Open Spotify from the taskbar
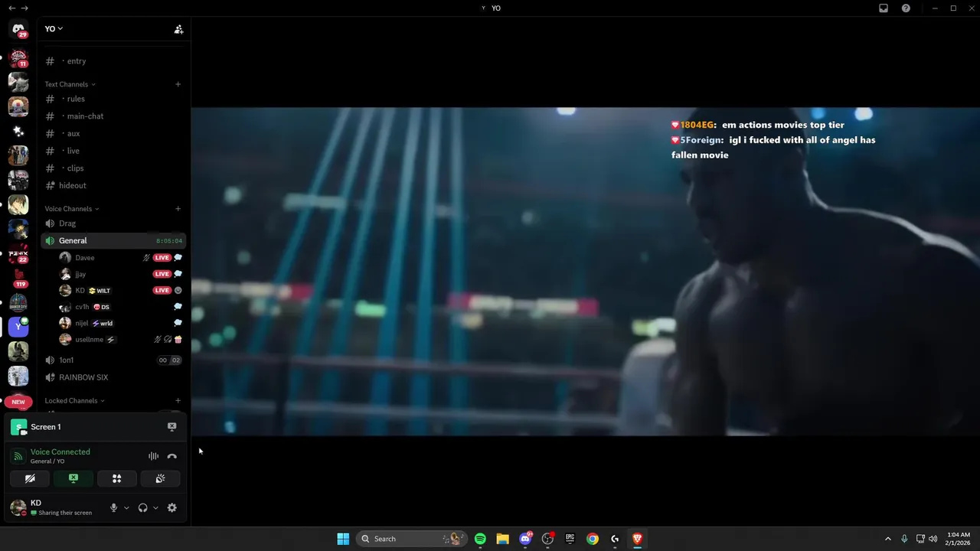 (x=480, y=539)
